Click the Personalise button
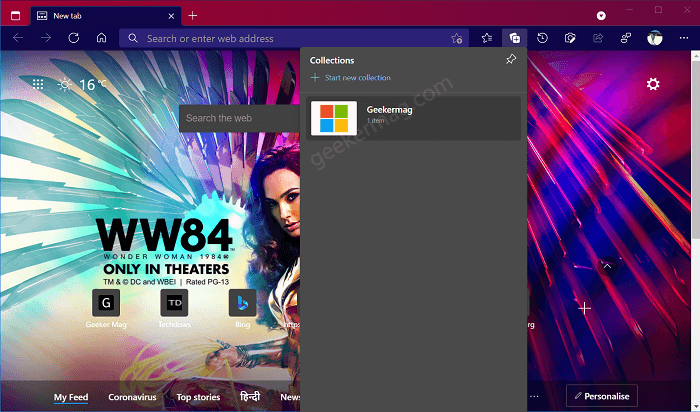This screenshot has height=412, width=700. (x=602, y=396)
